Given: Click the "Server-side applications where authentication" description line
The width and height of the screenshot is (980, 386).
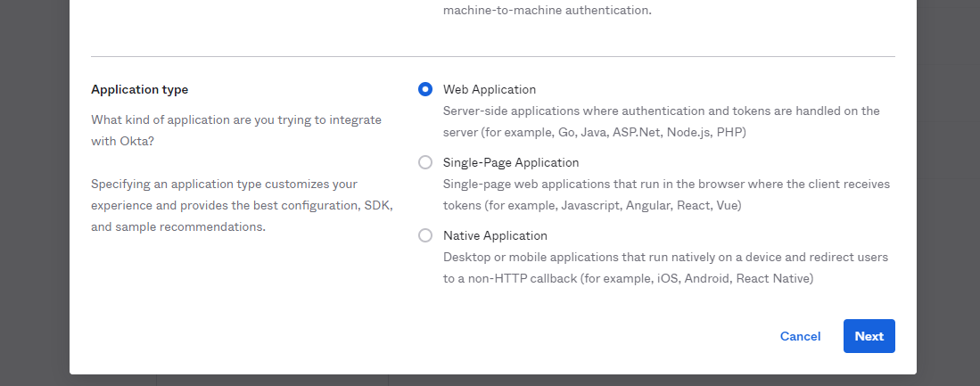Looking at the screenshot, I should tap(662, 111).
